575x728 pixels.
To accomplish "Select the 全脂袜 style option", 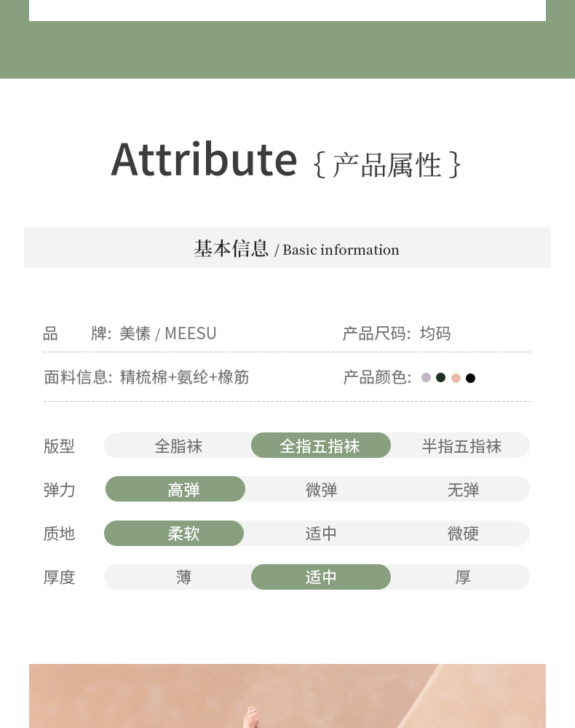I will [x=178, y=446].
